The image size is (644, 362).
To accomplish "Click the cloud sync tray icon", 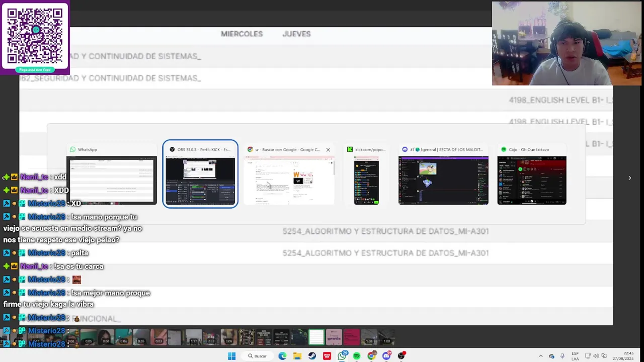I will 552,356.
